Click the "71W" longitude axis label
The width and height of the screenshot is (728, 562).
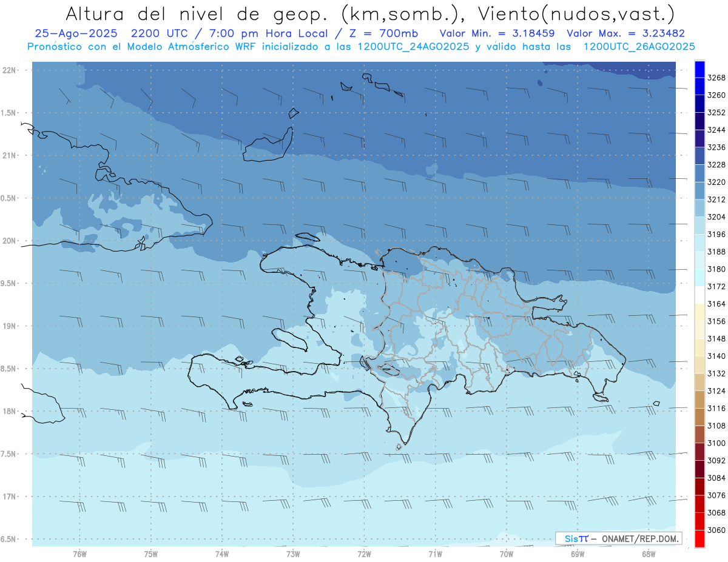click(436, 554)
